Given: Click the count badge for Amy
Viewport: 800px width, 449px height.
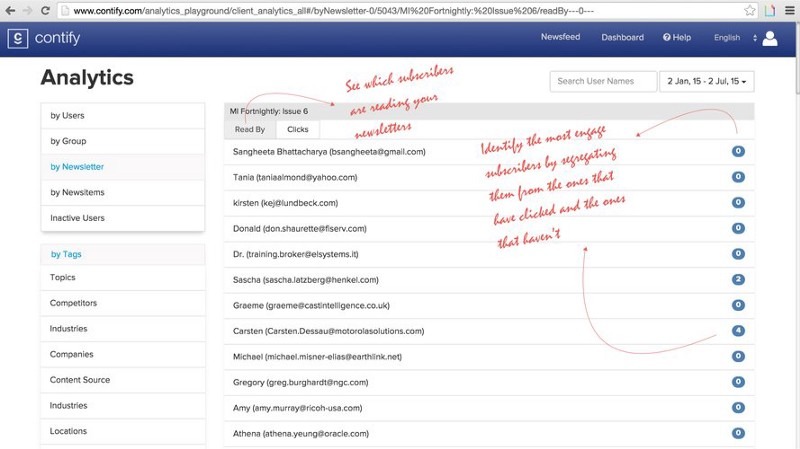Looking at the screenshot, I should (x=738, y=407).
